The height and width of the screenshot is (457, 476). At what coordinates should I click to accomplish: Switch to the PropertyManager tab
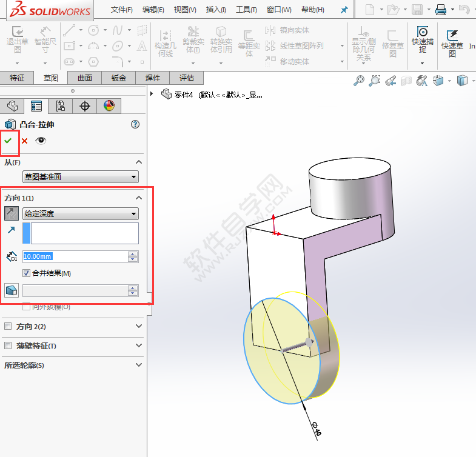coord(36,106)
